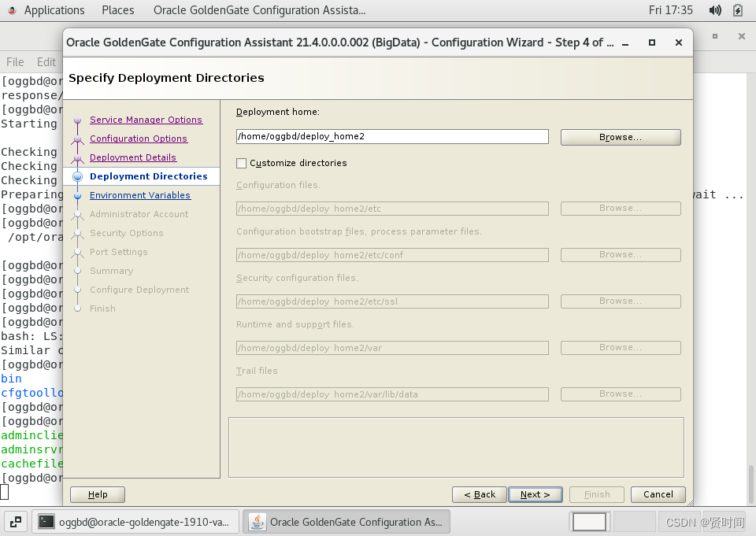Click the terminal icon in taskbar

click(46, 522)
